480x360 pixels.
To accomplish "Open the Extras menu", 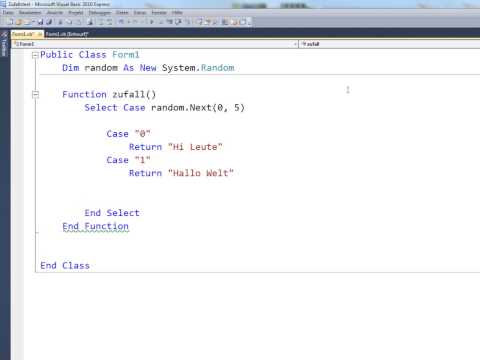I will [x=140, y=12].
